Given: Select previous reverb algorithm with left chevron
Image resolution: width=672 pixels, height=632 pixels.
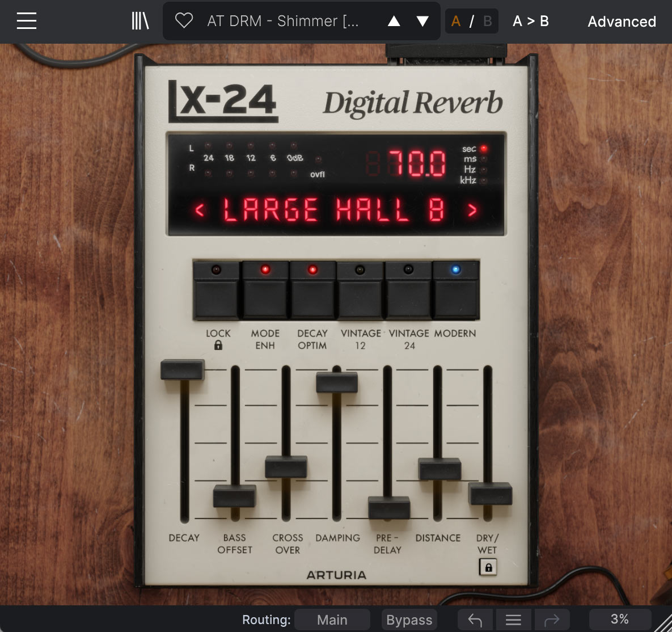Looking at the screenshot, I should point(199,210).
